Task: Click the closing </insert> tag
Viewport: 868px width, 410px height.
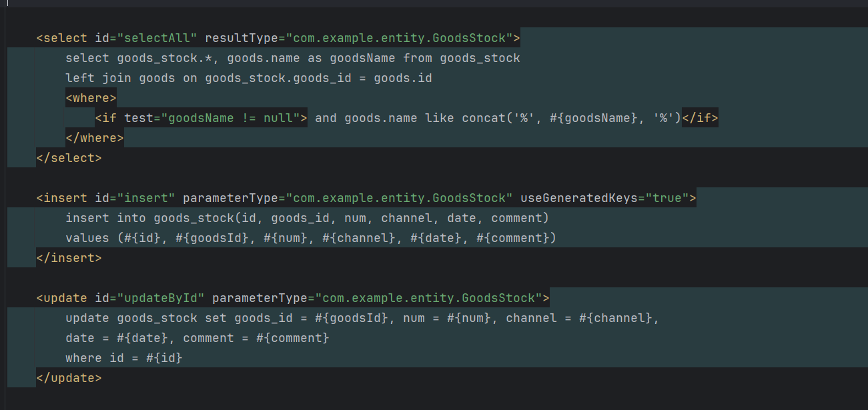Action: point(69,258)
